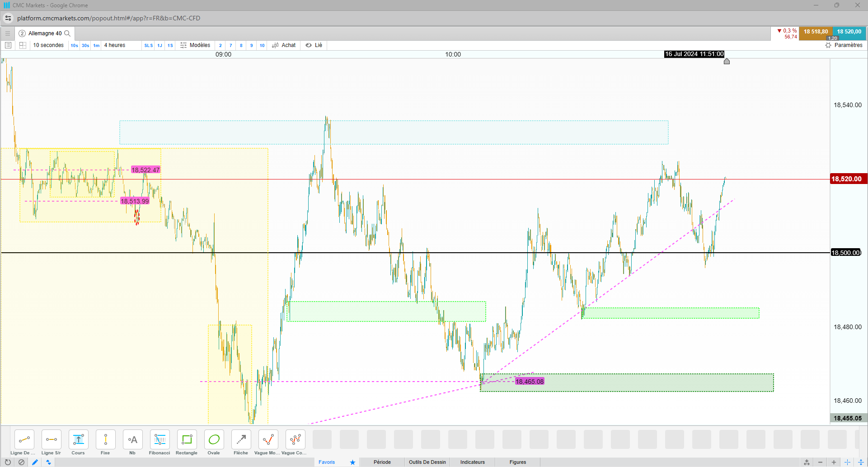Open the Outils De Dessin tab
This screenshot has width=868, height=467.
coord(427,462)
